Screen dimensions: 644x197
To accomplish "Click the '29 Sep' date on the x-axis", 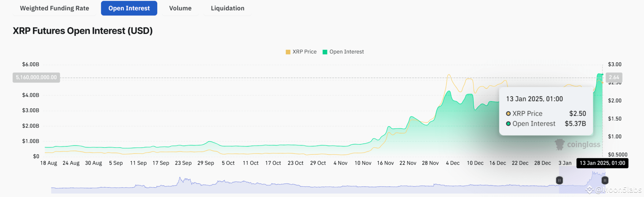I will tap(206, 163).
